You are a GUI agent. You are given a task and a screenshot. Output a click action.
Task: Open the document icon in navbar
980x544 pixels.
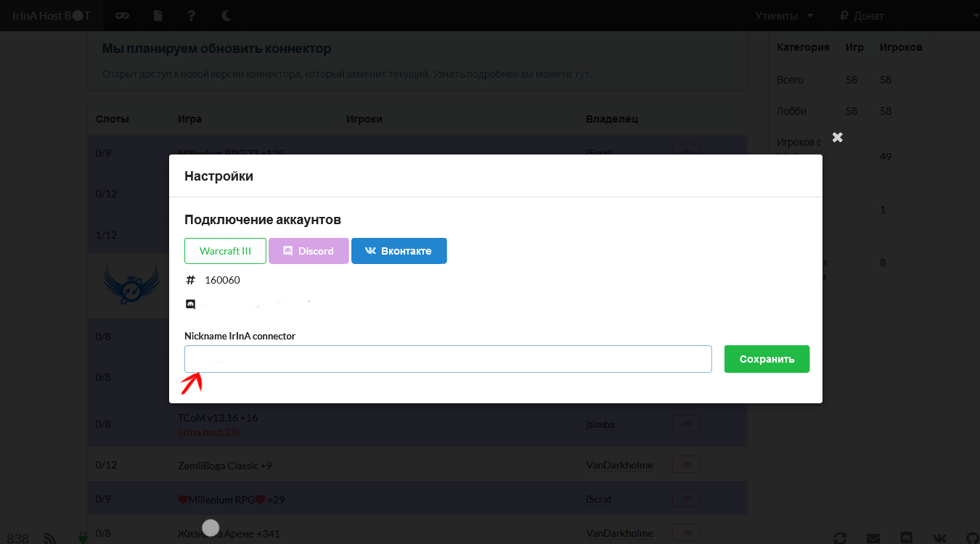(x=158, y=15)
